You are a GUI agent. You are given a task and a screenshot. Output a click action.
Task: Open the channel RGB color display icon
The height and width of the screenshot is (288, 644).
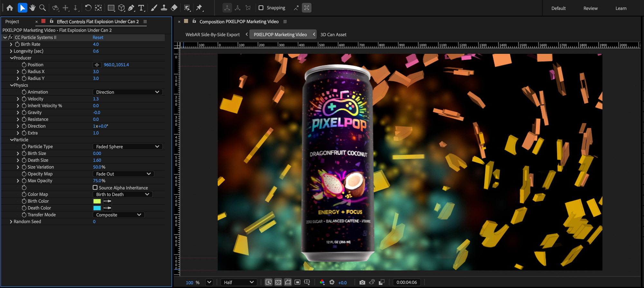coord(322,282)
